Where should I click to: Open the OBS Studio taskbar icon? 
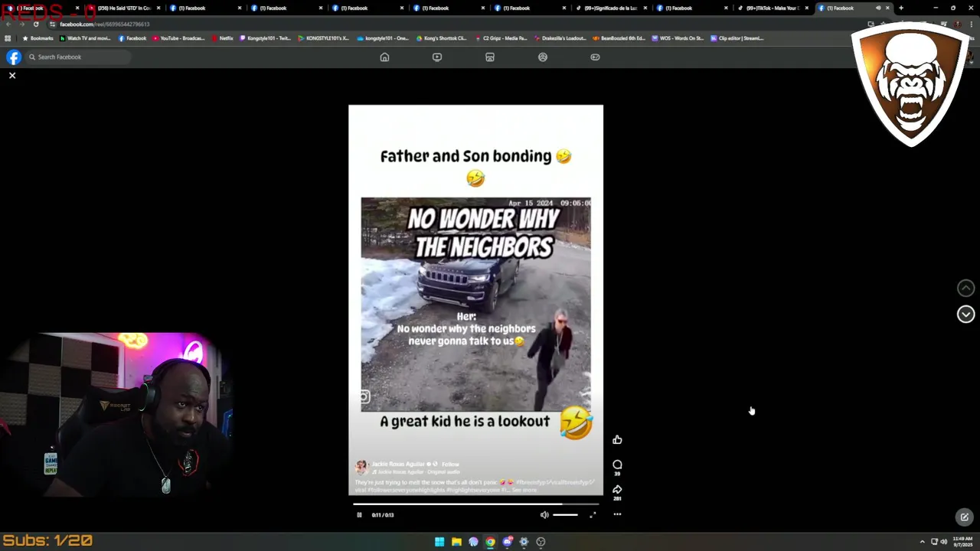(x=541, y=542)
